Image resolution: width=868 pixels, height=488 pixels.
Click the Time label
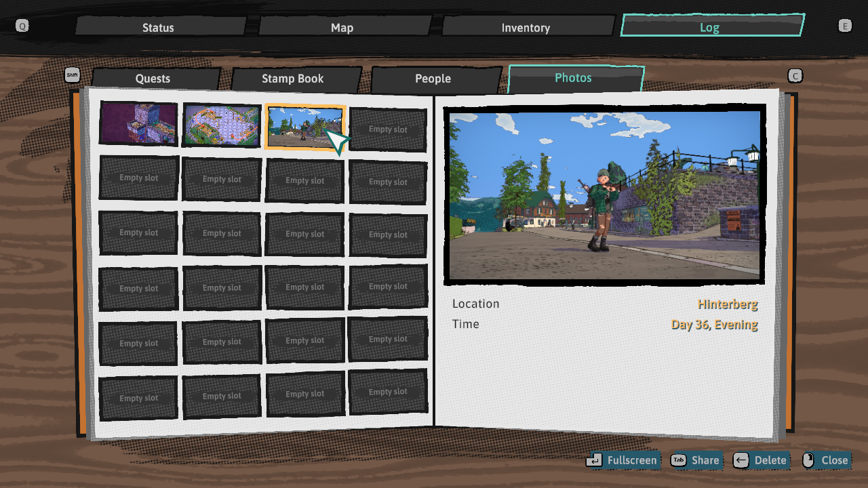(466, 324)
